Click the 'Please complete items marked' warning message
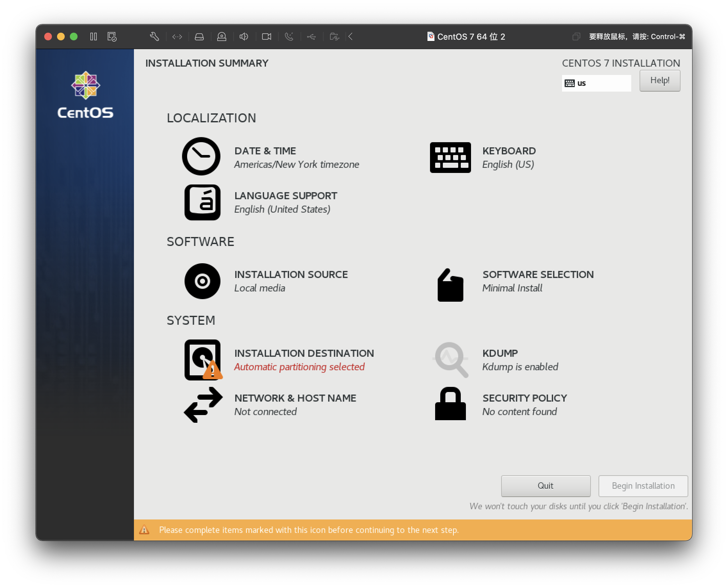Screen dimensions: 728x588 coord(309,530)
